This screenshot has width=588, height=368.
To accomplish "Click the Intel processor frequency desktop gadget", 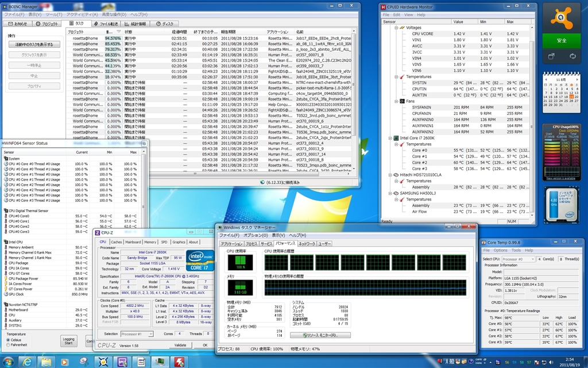I will [562, 205].
